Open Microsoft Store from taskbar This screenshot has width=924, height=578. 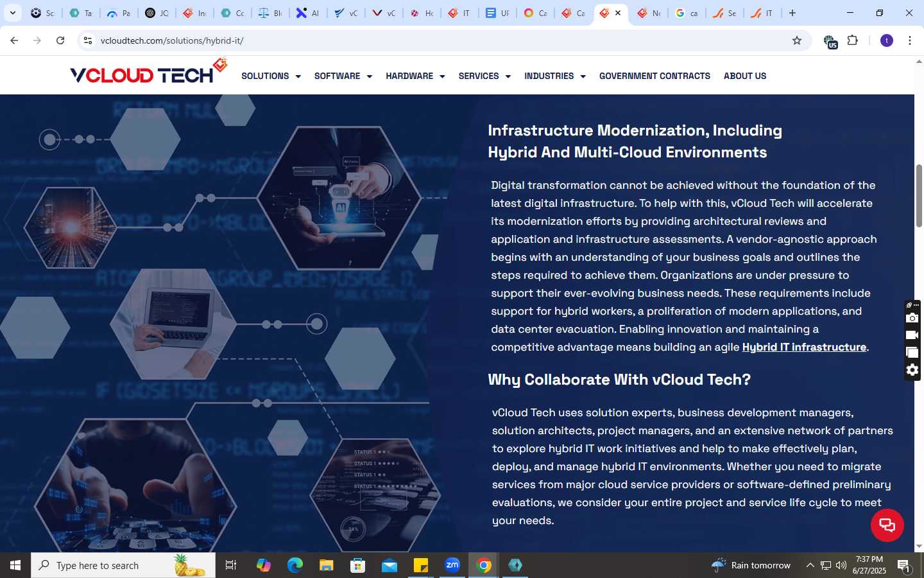coord(358,565)
